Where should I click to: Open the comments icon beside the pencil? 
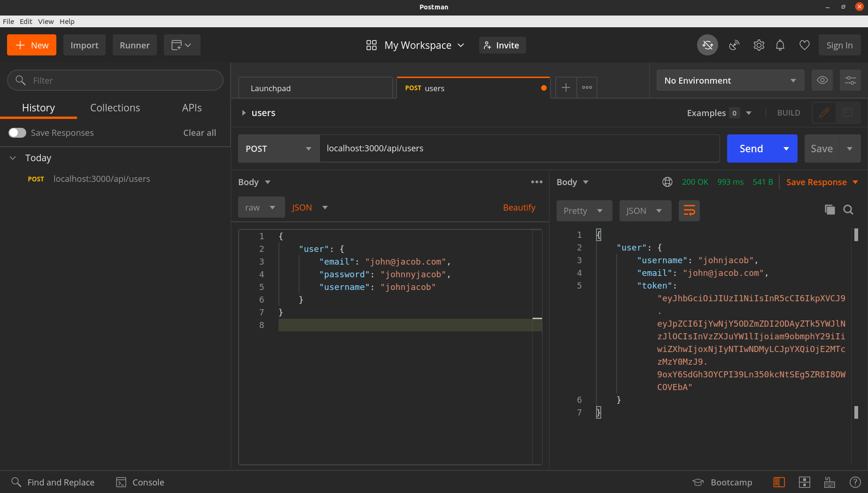coord(848,113)
